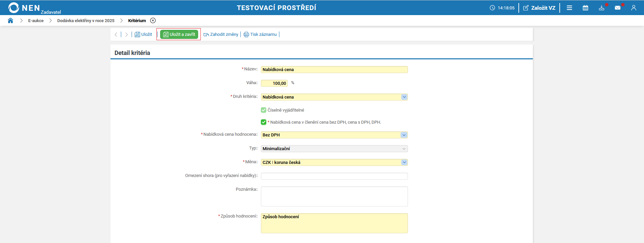The image size is (644, 243).
Task: Open Dodávka elektřiny v roce 2025 breadcrumb
Action: [x=86, y=20]
